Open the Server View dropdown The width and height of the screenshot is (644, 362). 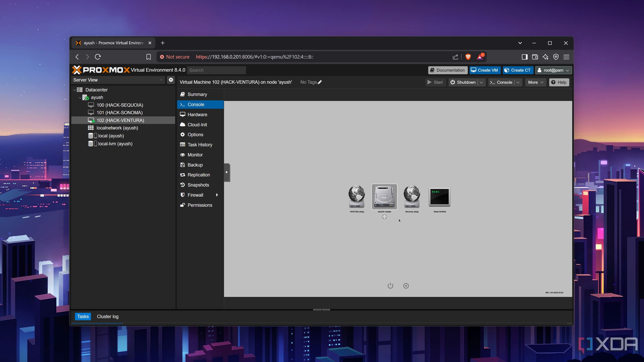pyautogui.click(x=118, y=80)
